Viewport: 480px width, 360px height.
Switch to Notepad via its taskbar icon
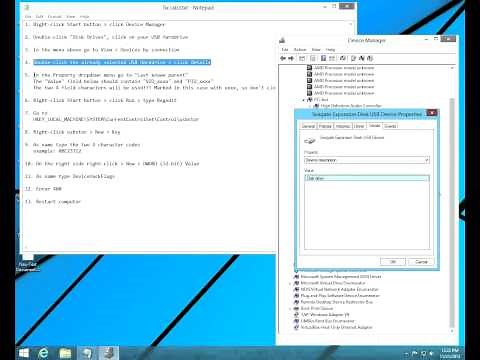coord(87,353)
